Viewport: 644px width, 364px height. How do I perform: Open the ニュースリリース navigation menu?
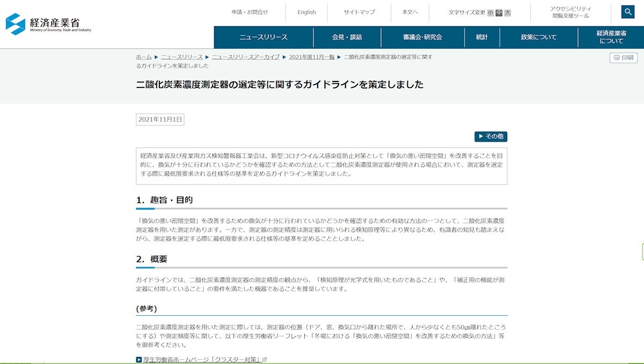coord(264,38)
